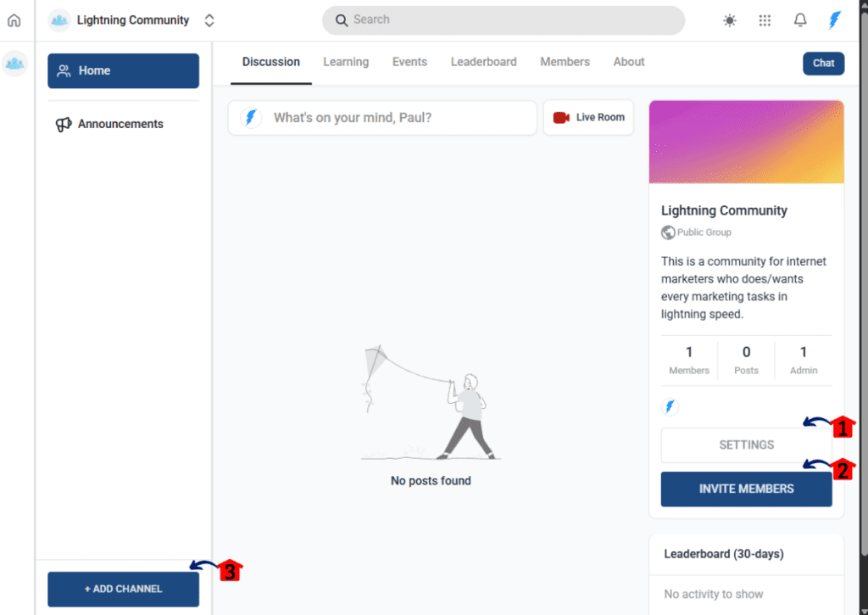Click the apps grid icon near notifications
868x615 pixels.
(765, 20)
